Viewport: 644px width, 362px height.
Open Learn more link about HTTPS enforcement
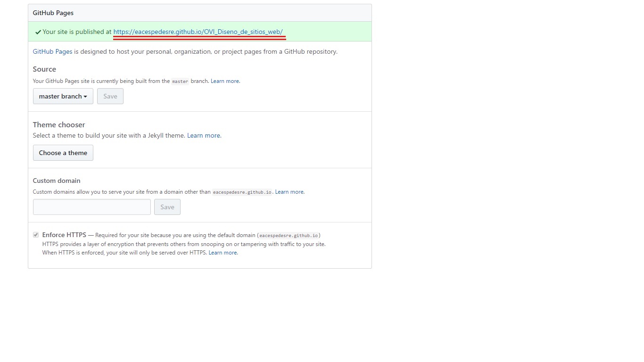click(x=223, y=253)
